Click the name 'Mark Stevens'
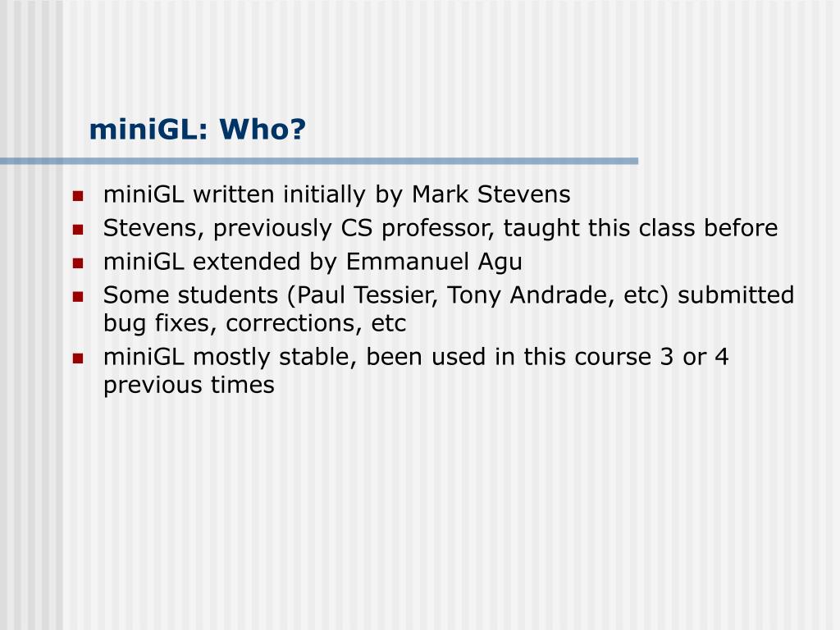 click(x=491, y=194)
